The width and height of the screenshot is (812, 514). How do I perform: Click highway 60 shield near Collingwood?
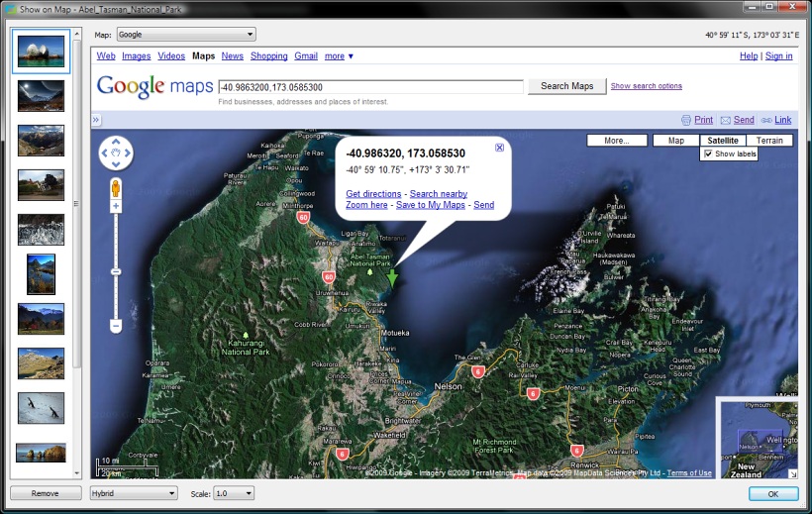point(303,217)
